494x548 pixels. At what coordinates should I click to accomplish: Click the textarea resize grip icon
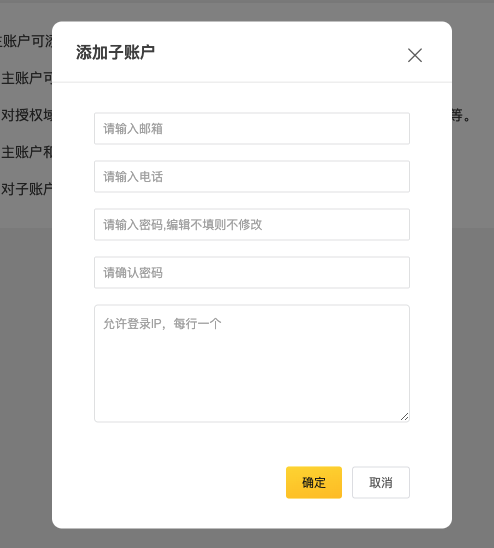[404, 417]
